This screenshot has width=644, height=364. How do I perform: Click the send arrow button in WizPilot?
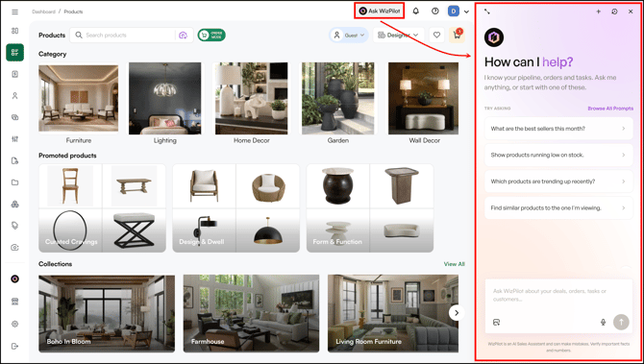pos(621,322)
